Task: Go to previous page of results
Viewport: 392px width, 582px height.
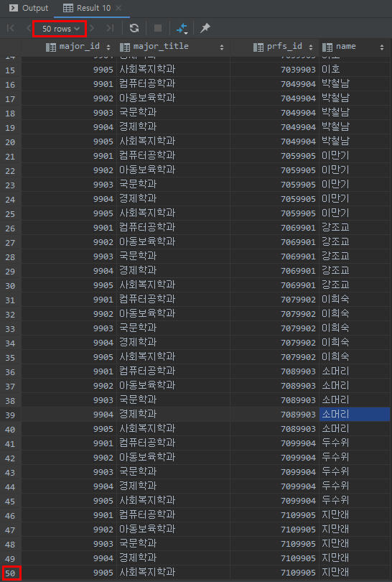Action: 28,28
